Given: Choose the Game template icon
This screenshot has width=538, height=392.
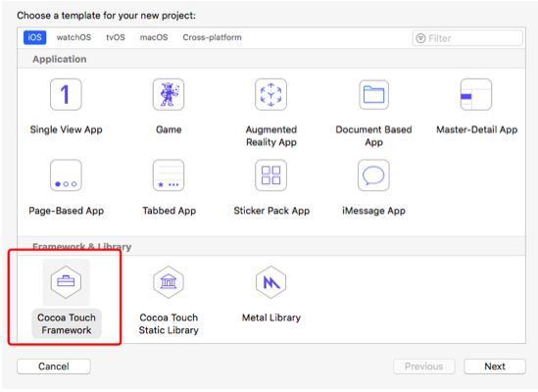Looking at the screenshot, I should (x=169, y=94).
